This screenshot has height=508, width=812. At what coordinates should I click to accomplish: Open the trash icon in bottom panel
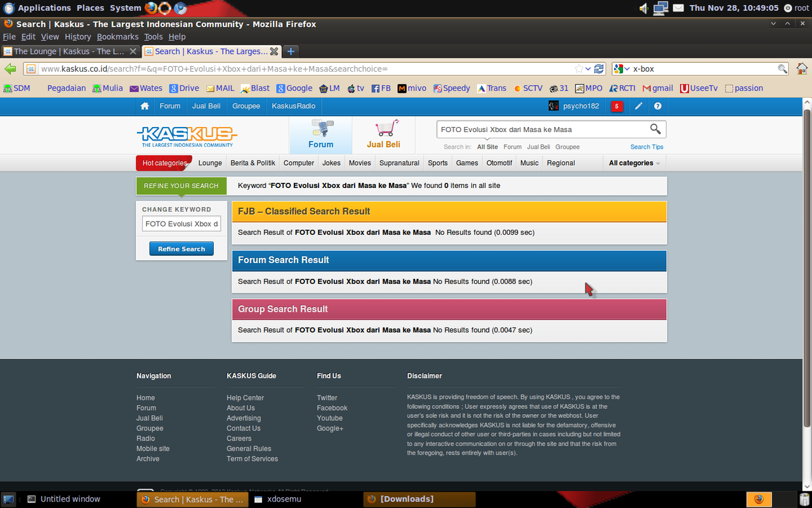804,499
